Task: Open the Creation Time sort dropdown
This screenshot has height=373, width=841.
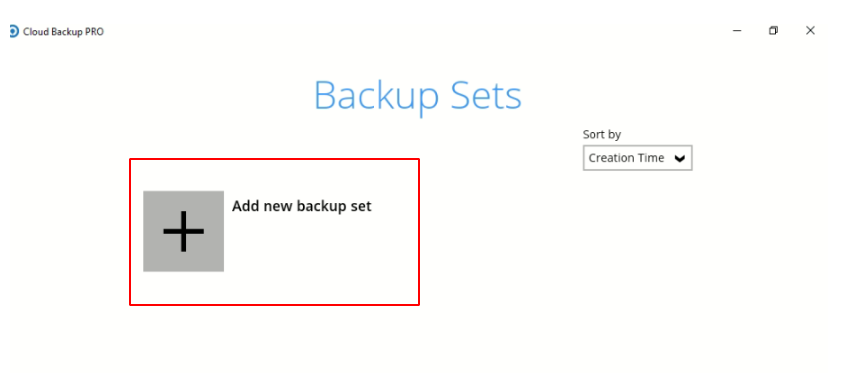Action: pos(638,158)
